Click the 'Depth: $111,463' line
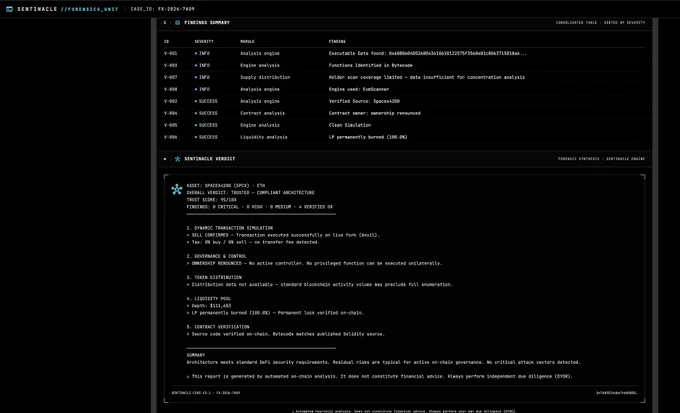Viewport: 680px width, 413px height. [209, 306]
